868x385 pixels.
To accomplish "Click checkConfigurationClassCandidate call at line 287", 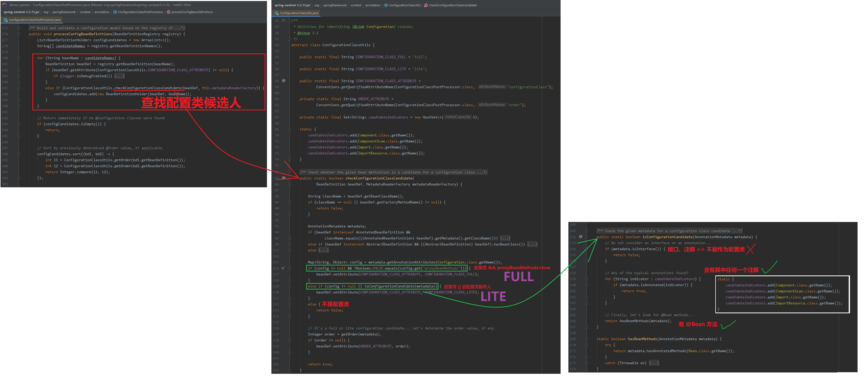I will click(x=148, y=88).
